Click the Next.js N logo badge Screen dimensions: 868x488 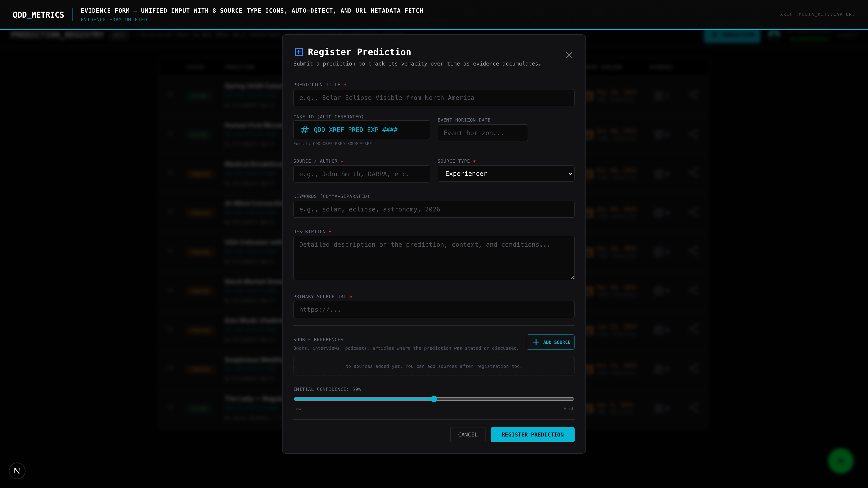tap(17, 470)
